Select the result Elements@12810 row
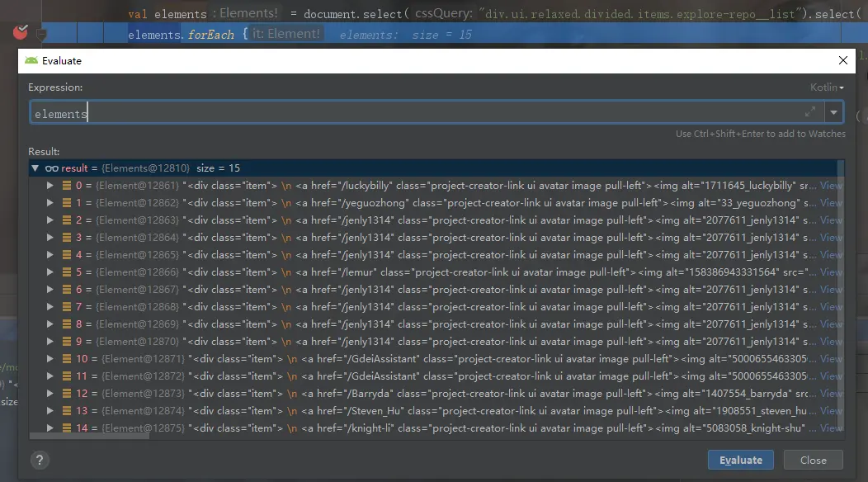Image resolution: width=868 pixels, height=482 pixels. pos(435,168)
